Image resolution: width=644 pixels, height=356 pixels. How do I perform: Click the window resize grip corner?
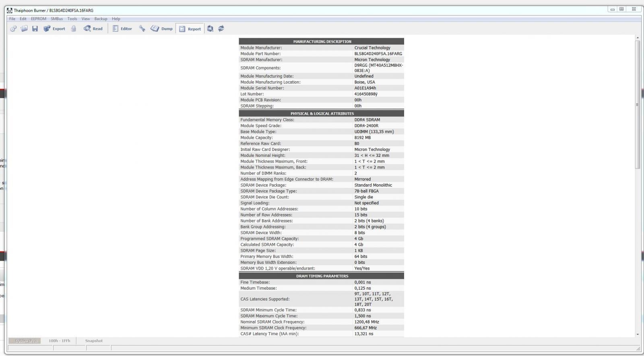click(x=638, y=348)
